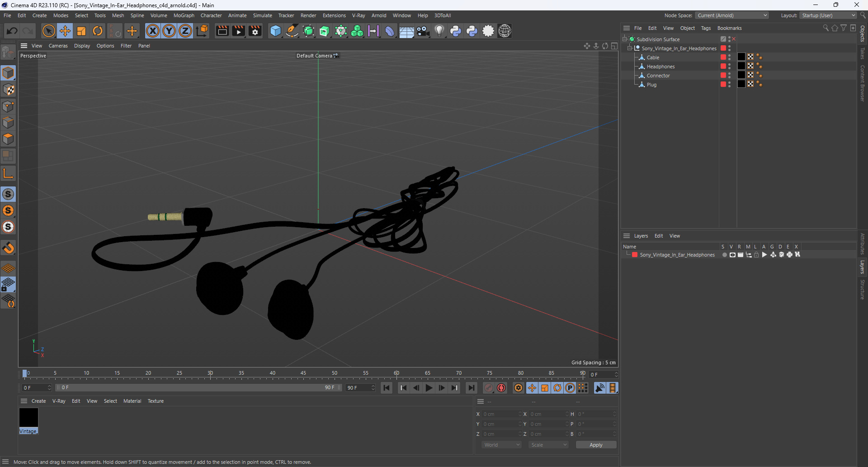The image size is (868, 467).
Task: Select Plug object in tree
Action: point(651,85)
